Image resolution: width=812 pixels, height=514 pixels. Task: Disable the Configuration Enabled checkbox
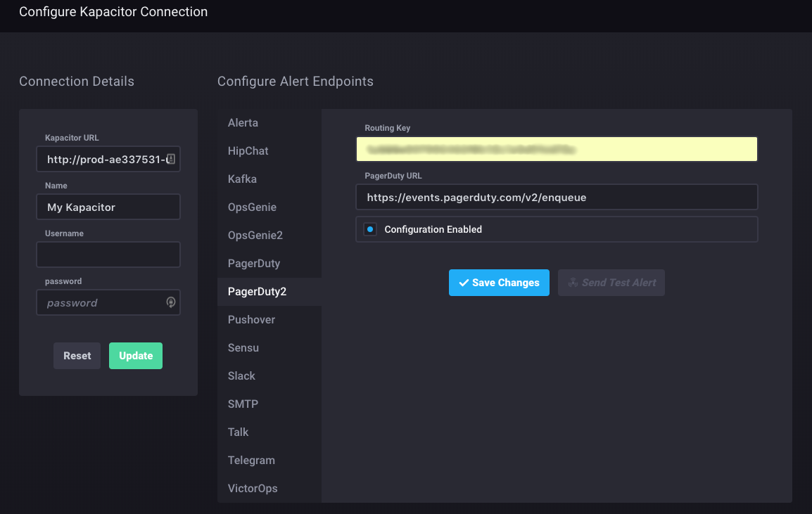click(369, 229)
